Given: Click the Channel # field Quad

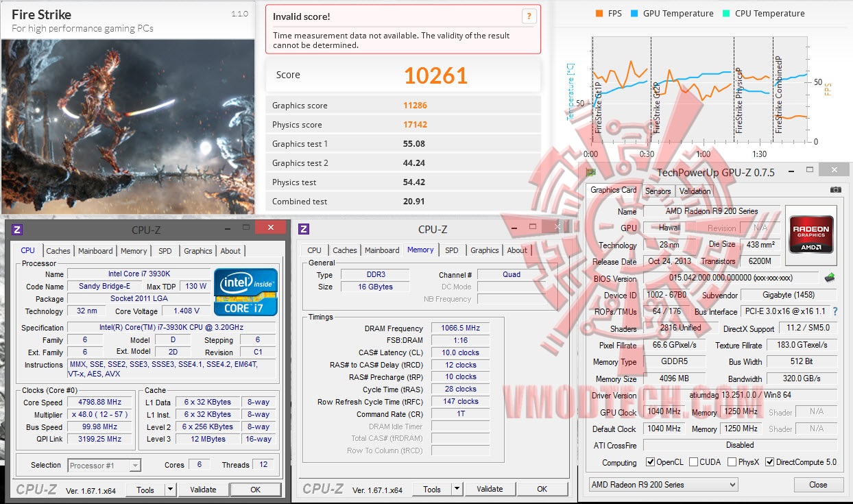Looking at the screenshot, I should point(512,274).
